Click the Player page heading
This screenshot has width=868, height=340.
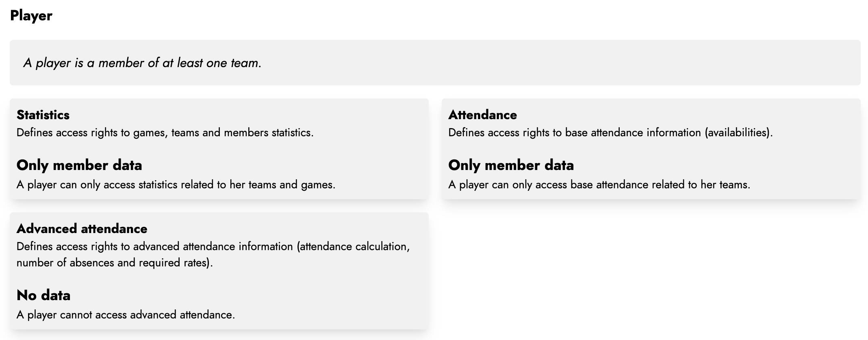(x=31, y=15)
